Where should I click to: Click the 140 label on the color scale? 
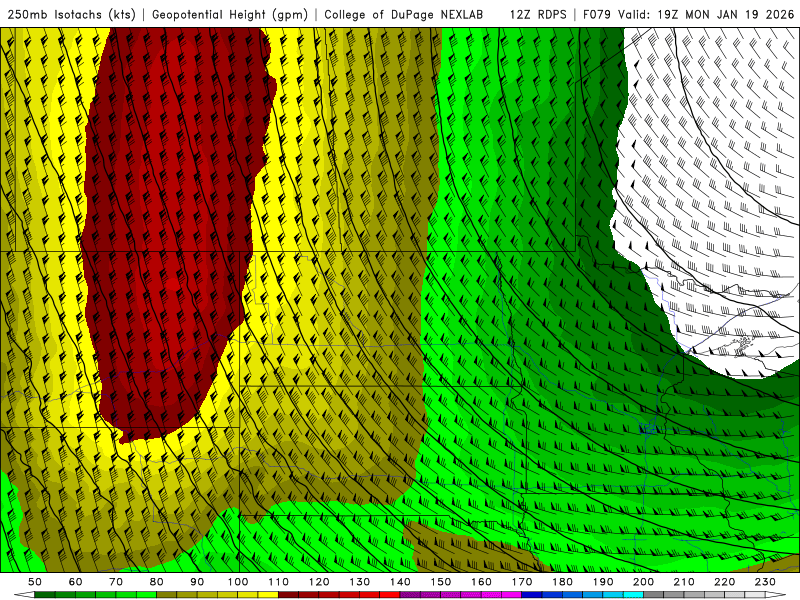click(x=401, y=582)
